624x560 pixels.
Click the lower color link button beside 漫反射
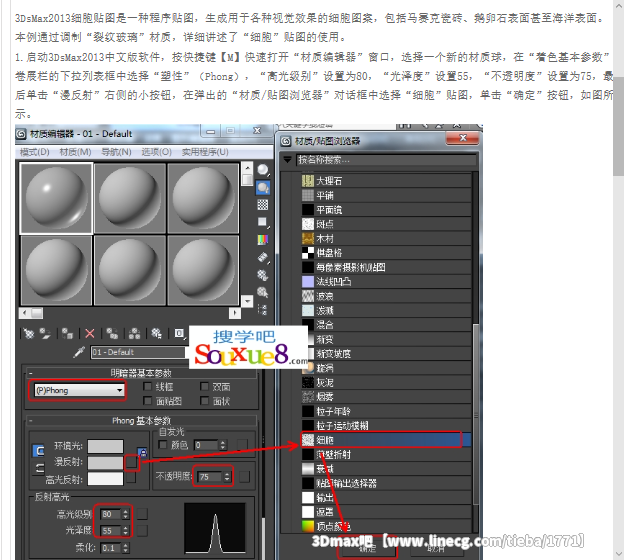(x=39, y=468)
